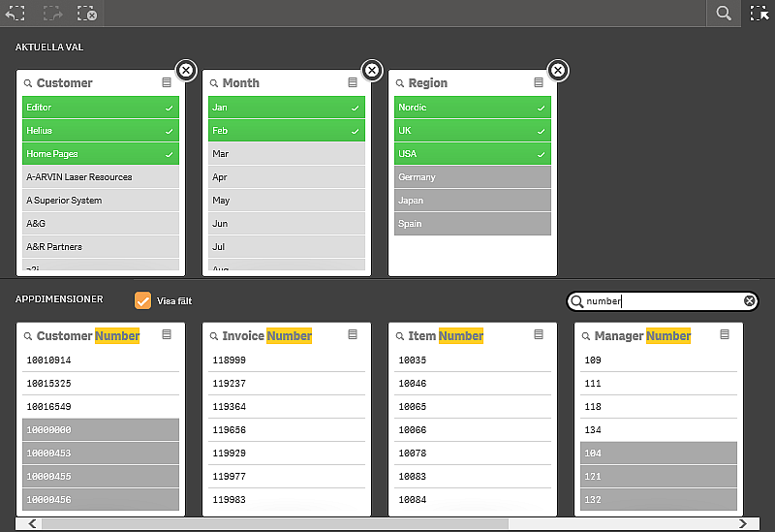Select customer number 10000453
The height and width of the screenshot is (532, 775).
click(x=101, y=453)
